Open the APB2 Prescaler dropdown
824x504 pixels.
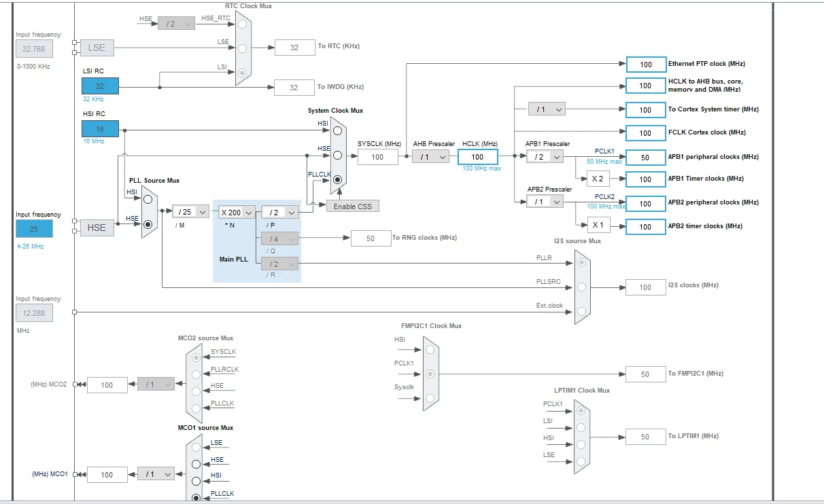[545, 201]
